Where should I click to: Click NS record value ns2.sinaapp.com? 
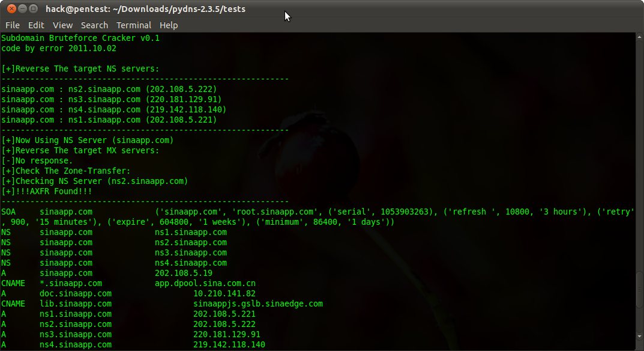click(191, 242)
